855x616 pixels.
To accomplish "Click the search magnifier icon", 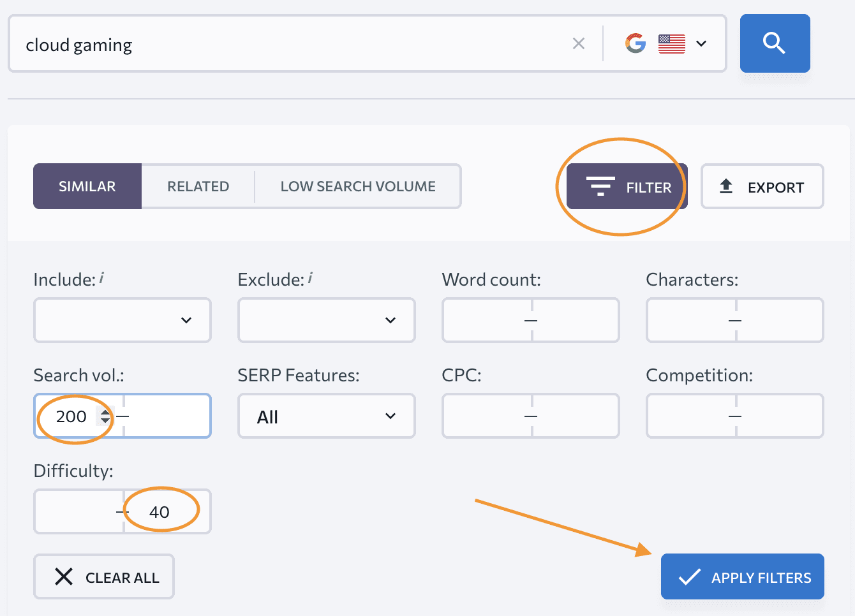I will point(775,43).
